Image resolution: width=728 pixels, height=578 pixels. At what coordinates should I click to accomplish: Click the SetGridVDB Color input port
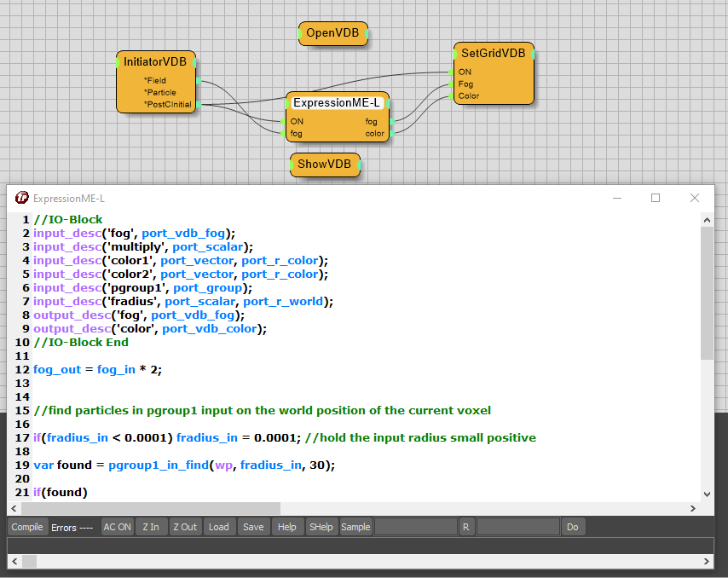tap(451, 96)
